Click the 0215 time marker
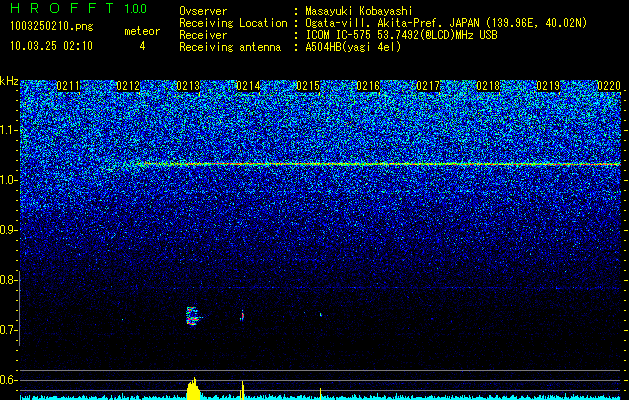Screen dimensions: 629x400 click(x=308, y=86)
